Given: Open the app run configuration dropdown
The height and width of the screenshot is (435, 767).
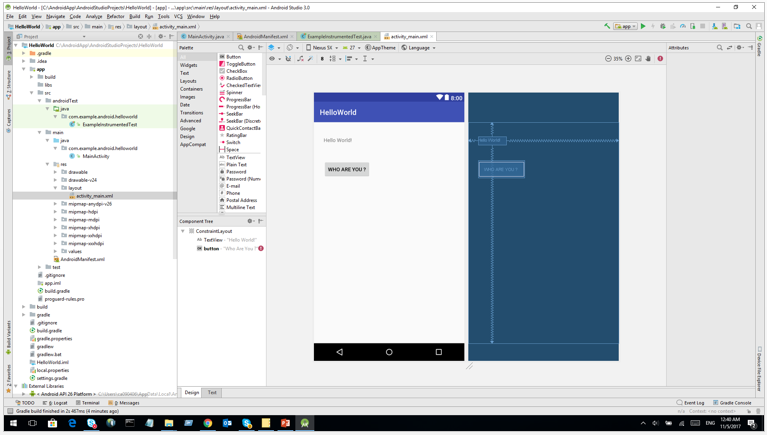Looking at the screenshot, I should pos(626,26).
